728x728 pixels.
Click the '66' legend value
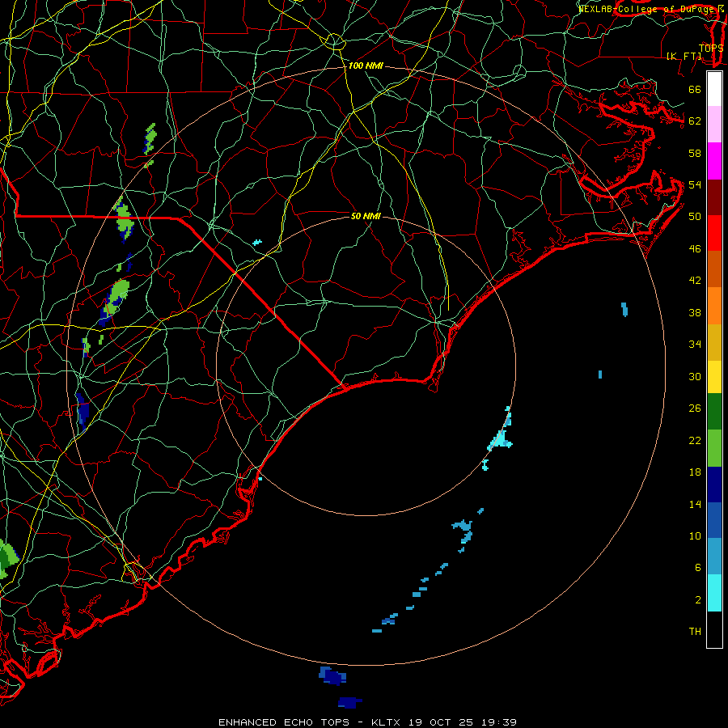(695, 90)
